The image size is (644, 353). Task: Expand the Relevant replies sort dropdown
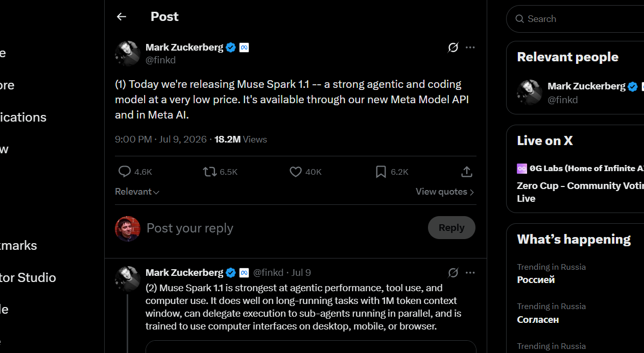tap(137, 192)
